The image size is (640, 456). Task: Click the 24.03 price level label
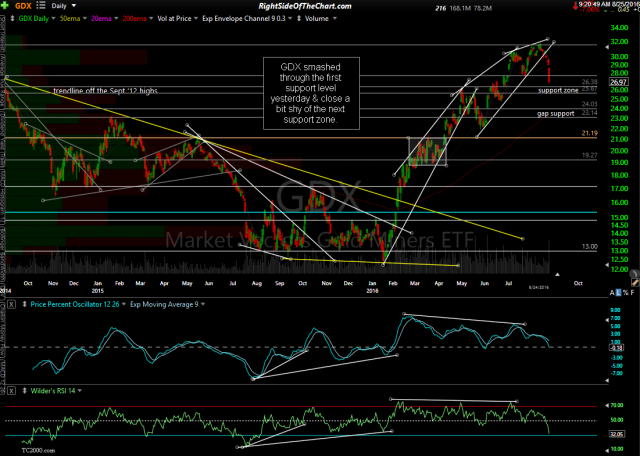pyautogui.click(x=589, y=104)
